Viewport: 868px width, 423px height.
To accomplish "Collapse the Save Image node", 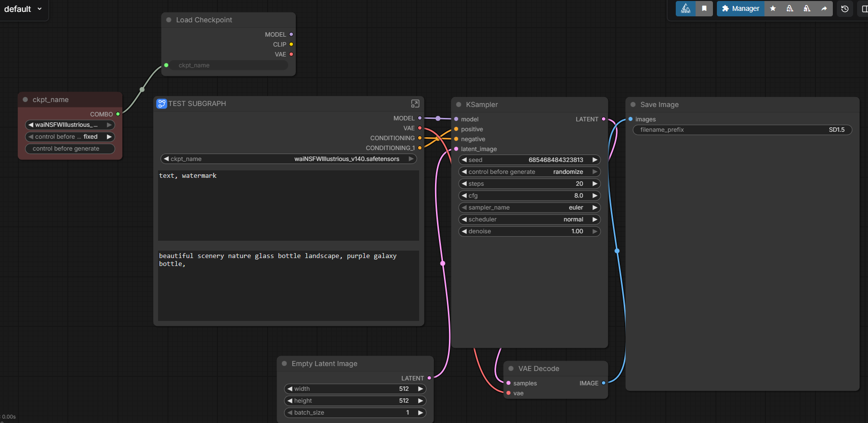I will (633, 105).
